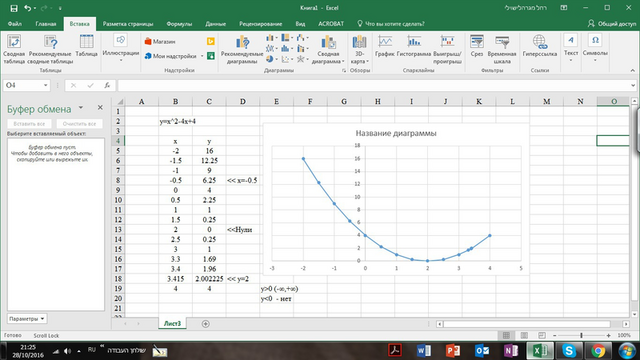This screenshot has height=360, width=640.
Task: Open the Параметры dropdown in clipboard pane
Action: click(27, 319)
